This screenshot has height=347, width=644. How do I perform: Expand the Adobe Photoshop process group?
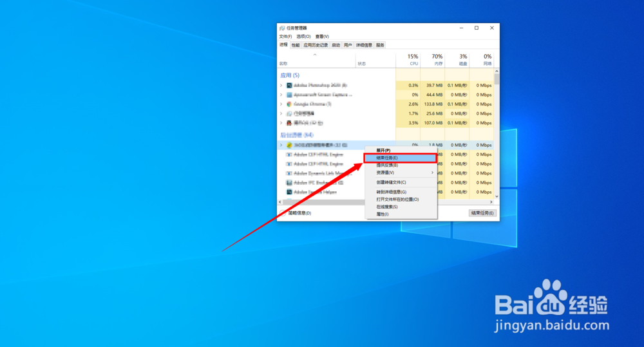(x=281, y=86)
